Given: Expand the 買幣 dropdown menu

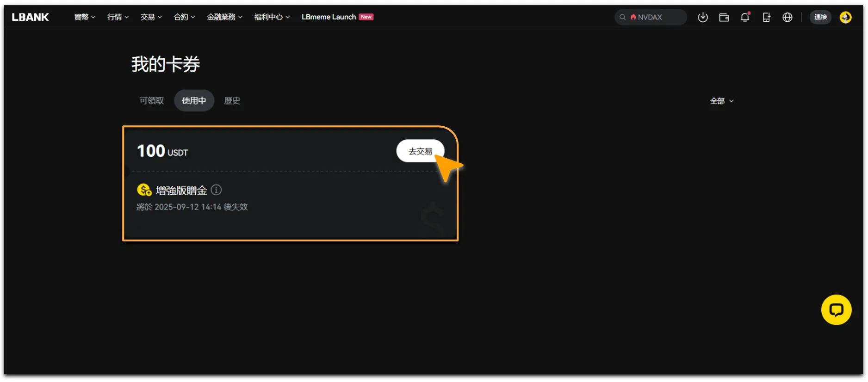Looking at the screenshot, I should 85,17.
